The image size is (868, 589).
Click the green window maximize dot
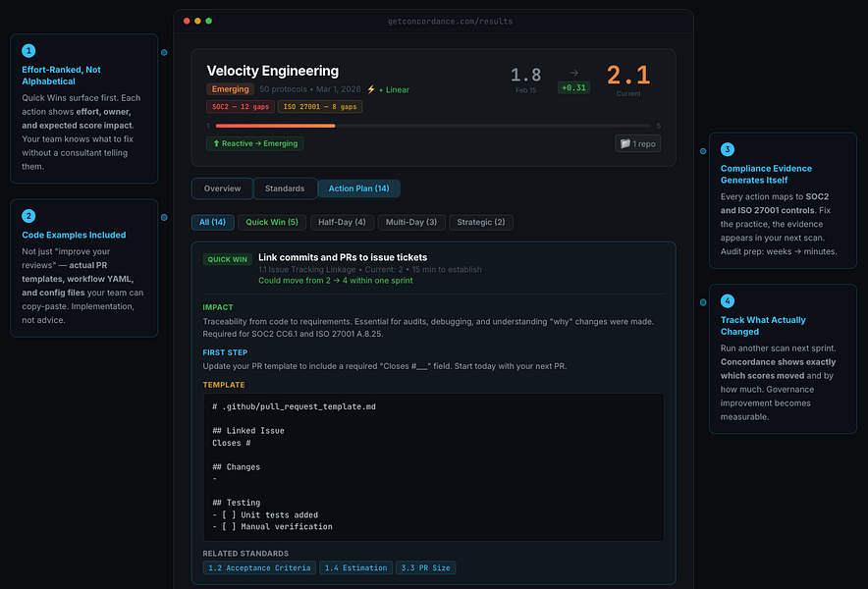[209, 21]
